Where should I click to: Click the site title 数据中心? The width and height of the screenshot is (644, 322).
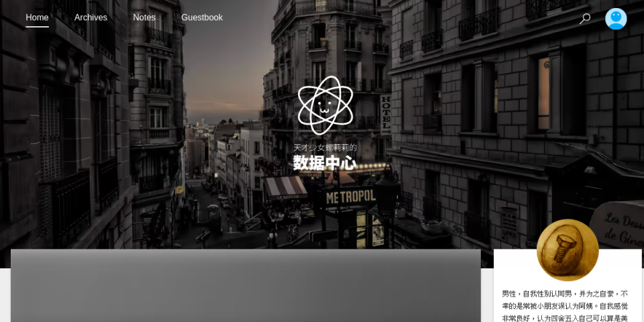tap(325, 164)
